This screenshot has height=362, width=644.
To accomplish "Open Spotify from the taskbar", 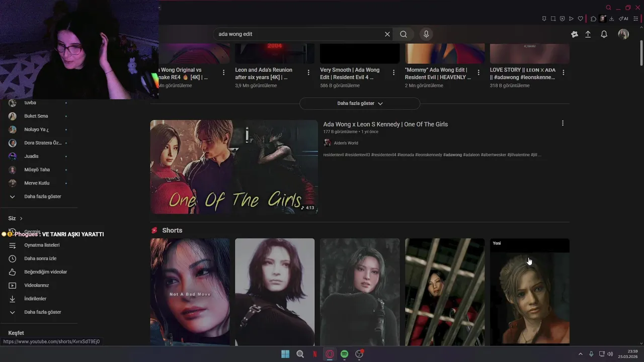I will click(344, 354).
